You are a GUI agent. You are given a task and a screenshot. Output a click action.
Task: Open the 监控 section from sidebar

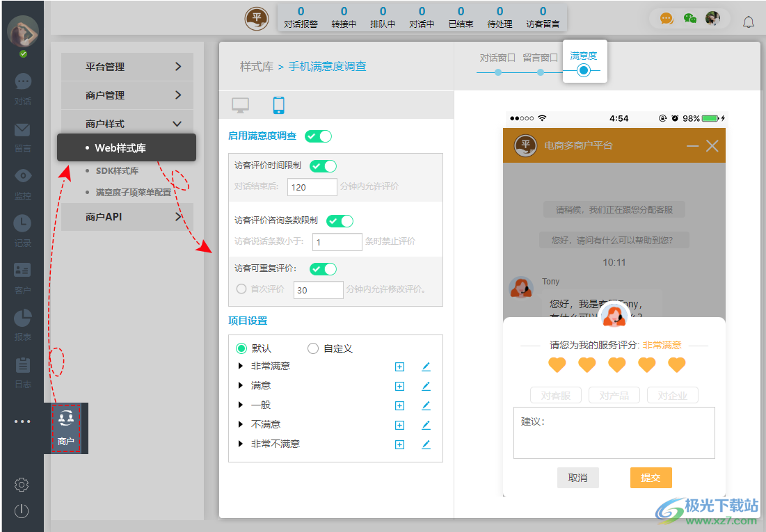coord(23,182)
